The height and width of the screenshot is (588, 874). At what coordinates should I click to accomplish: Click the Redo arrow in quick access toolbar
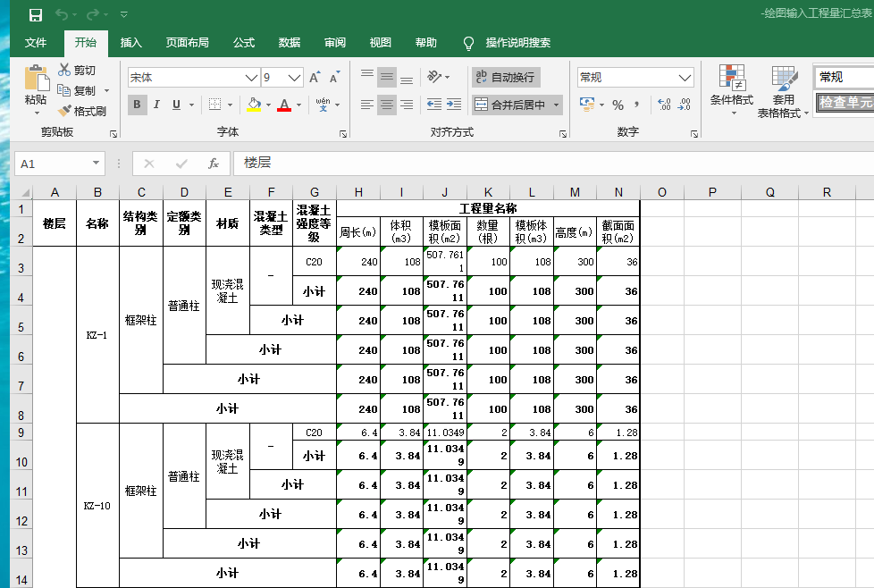tap(93, 15)
